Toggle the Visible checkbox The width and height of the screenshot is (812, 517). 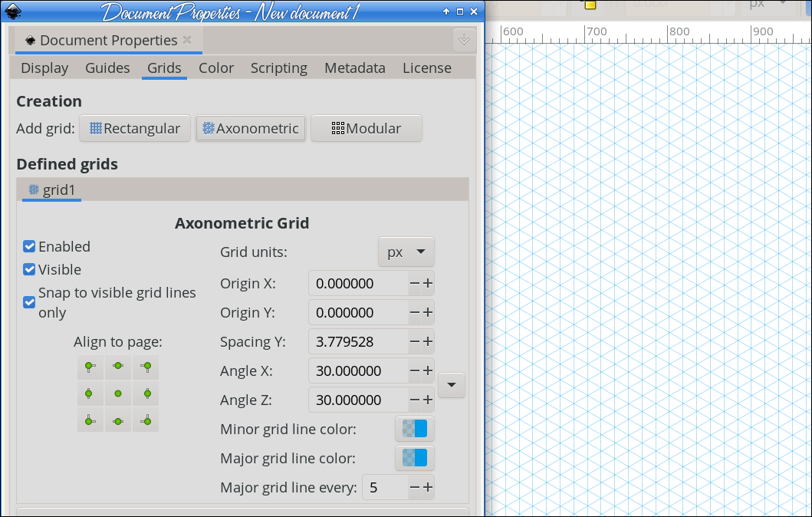pos(29,269)
